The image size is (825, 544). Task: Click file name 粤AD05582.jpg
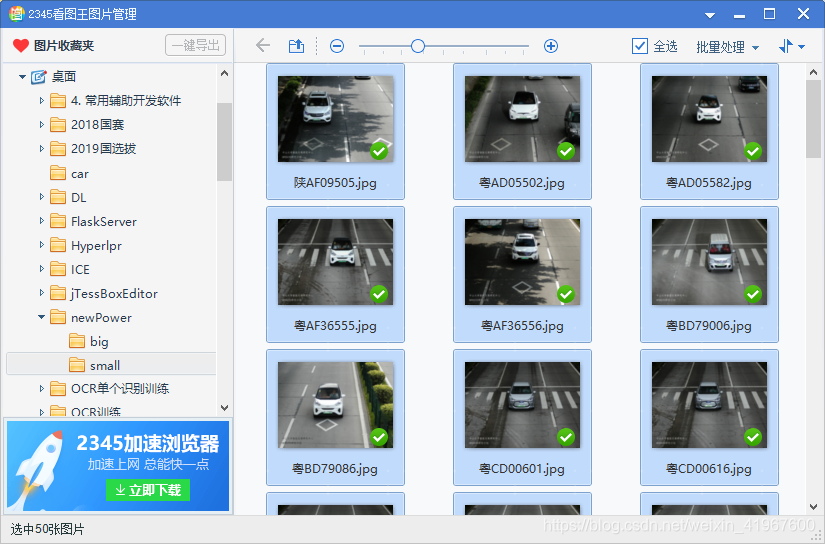coord(709,183)
